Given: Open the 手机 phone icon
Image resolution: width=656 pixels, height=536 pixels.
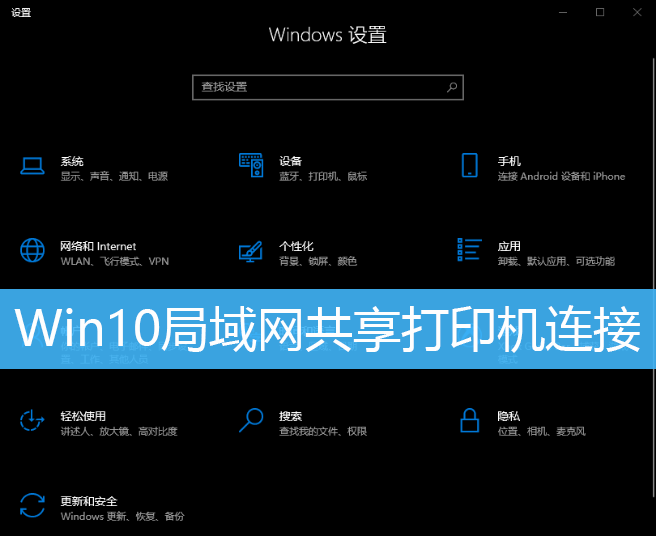Looking at the screenshot, I should point(469,165).
